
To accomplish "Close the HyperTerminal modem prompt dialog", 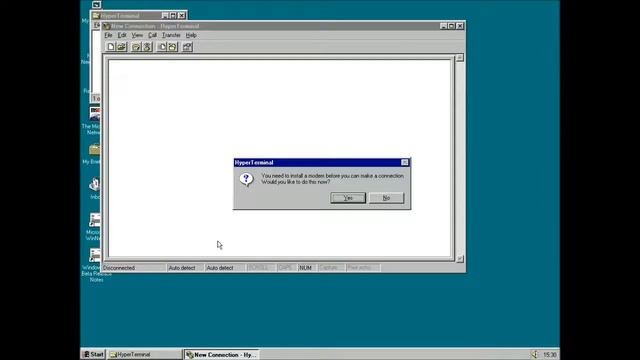I will point(404,162).
